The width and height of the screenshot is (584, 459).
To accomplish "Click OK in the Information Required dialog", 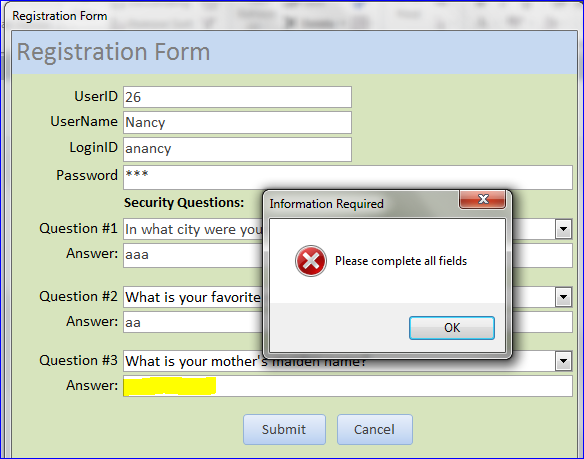I will 452,328.
